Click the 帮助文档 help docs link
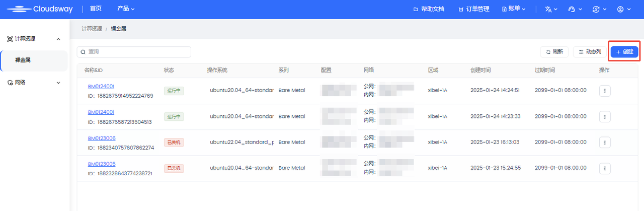The image size is (644, 211). tap(429, 9)
